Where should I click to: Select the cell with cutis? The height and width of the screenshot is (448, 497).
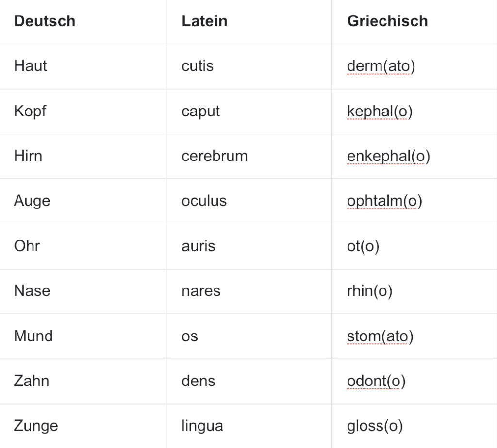click(249, 66)
